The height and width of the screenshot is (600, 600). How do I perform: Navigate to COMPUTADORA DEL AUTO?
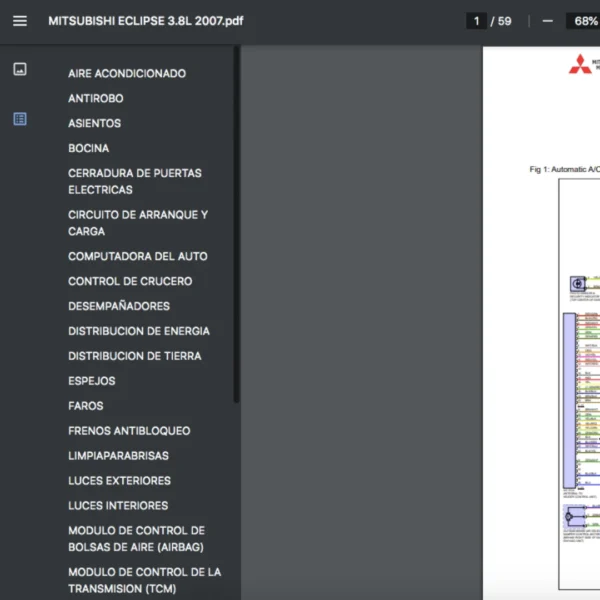(x=137, y=256)
